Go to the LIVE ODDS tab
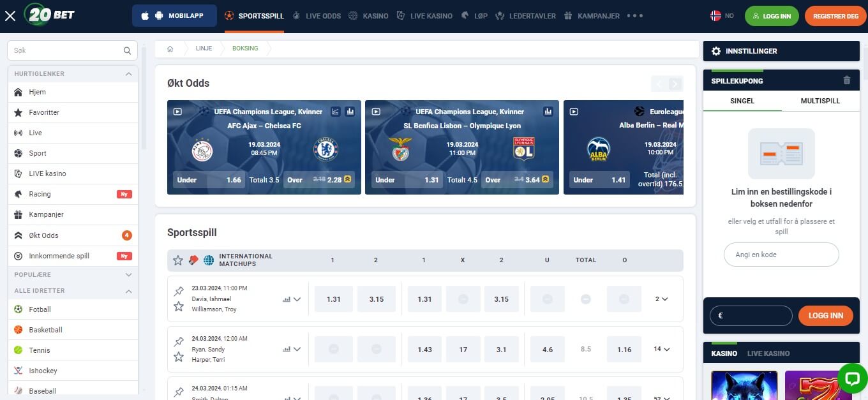Image resolution: width=868 pixels, height=400 pixels. click(317, 16)
